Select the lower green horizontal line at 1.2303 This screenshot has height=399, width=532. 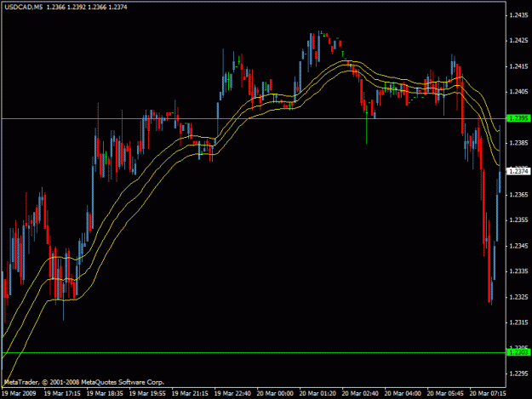(254, 352)
